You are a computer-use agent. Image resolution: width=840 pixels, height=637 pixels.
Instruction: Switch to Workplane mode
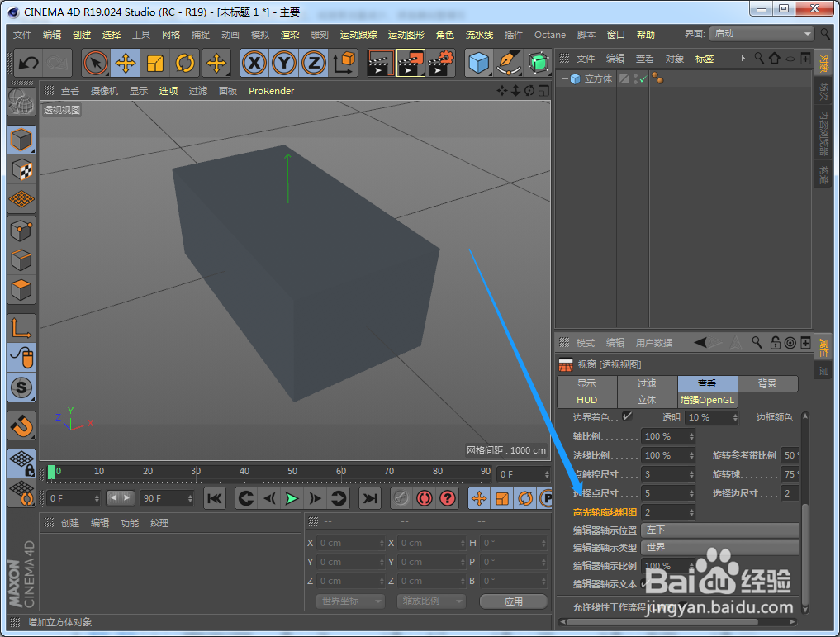click(x=21, y=199)
